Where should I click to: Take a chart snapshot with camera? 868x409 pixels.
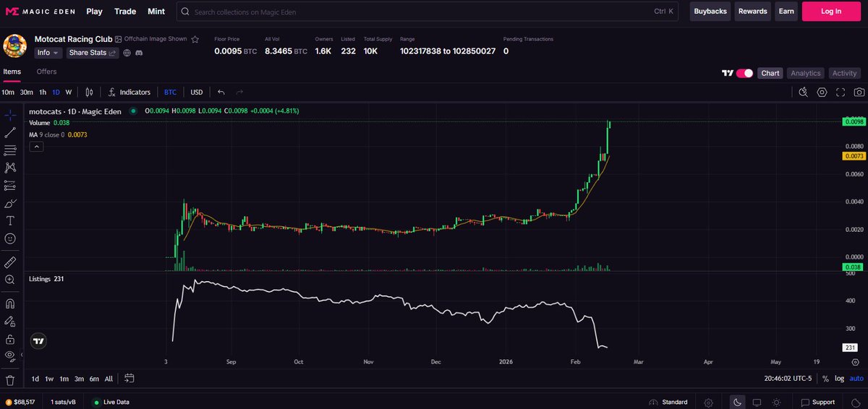[x=859, y=92]
